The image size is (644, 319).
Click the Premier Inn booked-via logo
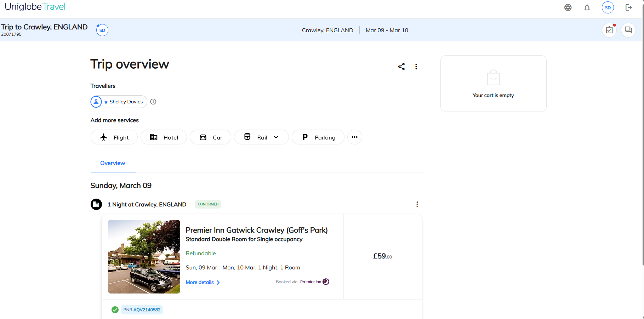tap(315, 282)
